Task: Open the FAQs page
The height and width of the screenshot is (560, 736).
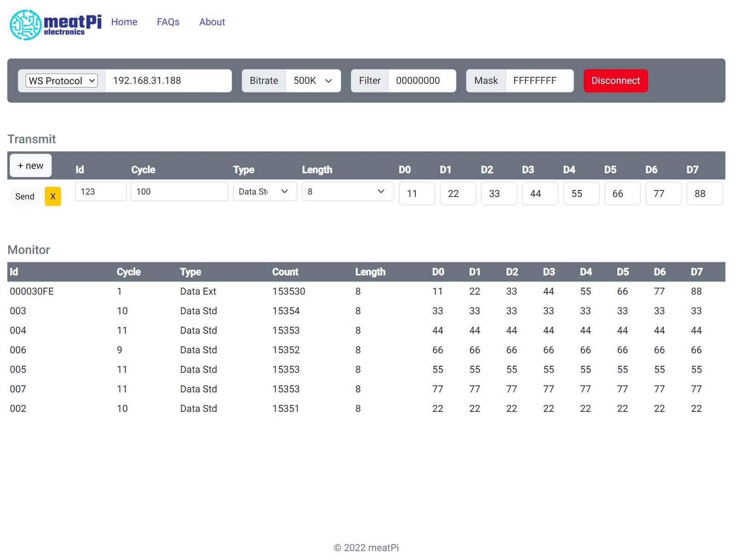Action: tap(168, 22)
